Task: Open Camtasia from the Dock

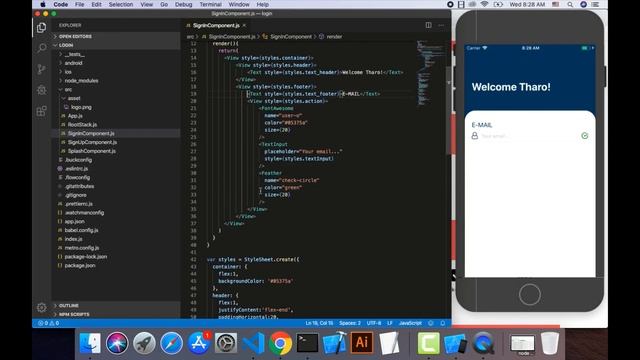Action: tap(428, 343)
